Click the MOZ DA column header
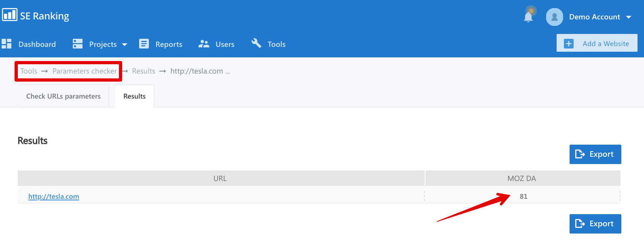The image size is (644, 240). click(x=523, y=178)
